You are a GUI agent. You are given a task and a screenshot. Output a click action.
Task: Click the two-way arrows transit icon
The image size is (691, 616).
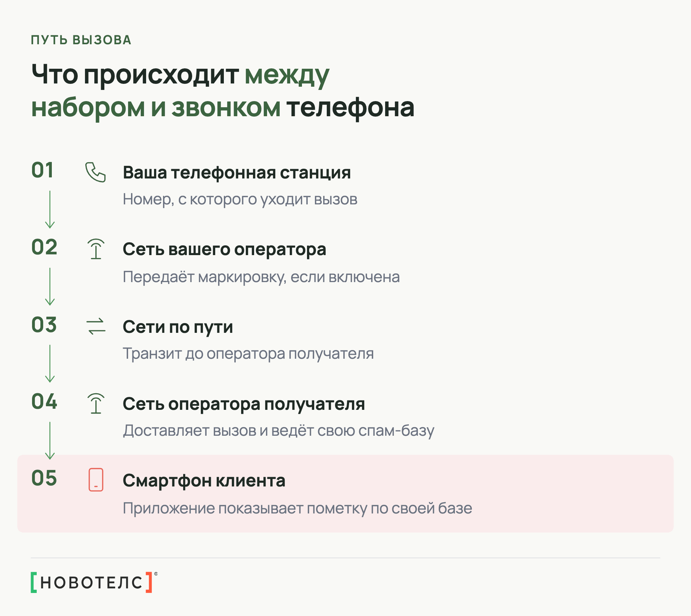pyautogui.click(x=96, y=326)
